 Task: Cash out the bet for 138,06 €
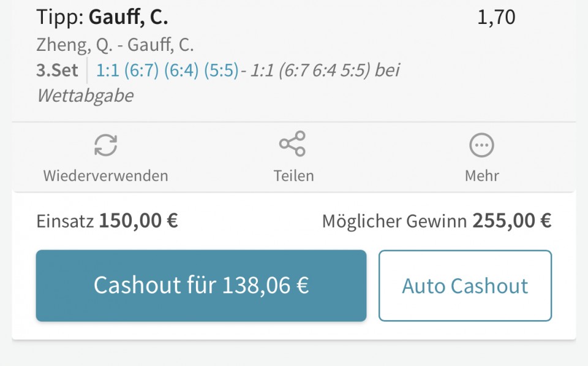coord(201,286)
